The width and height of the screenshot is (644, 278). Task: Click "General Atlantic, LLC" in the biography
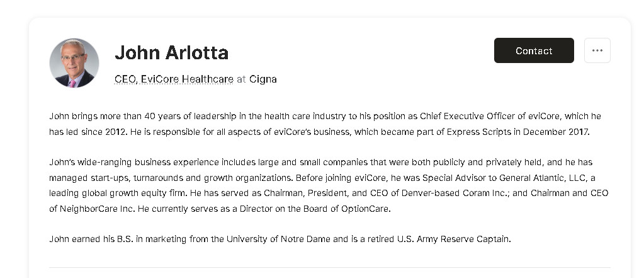[x=542, y=178]
